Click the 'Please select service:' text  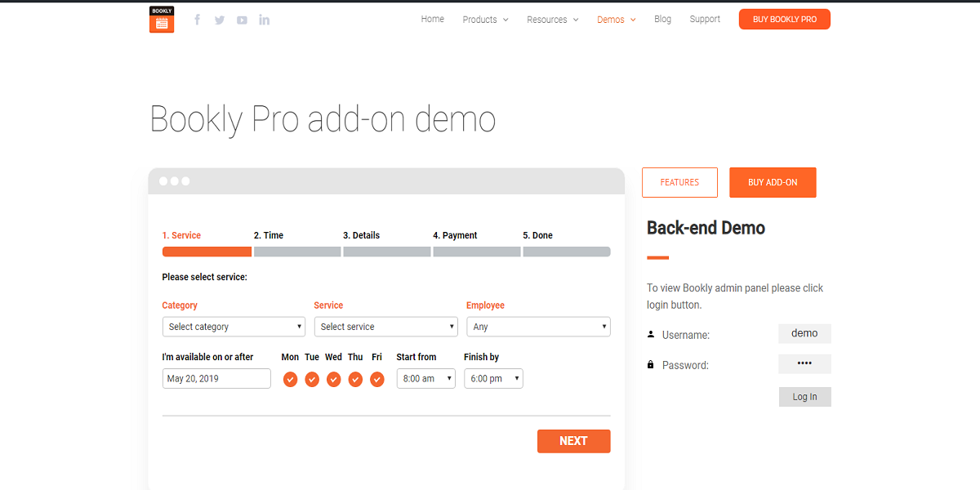click(204, 277)
